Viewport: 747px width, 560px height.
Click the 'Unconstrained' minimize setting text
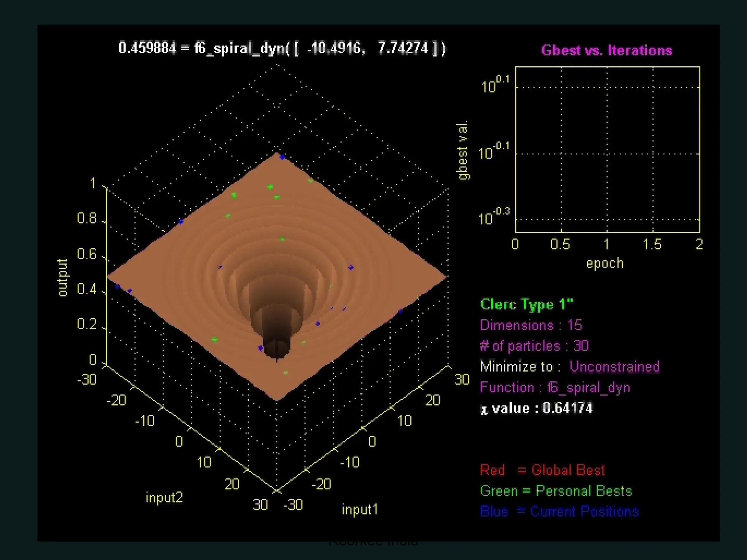(615, 366)
